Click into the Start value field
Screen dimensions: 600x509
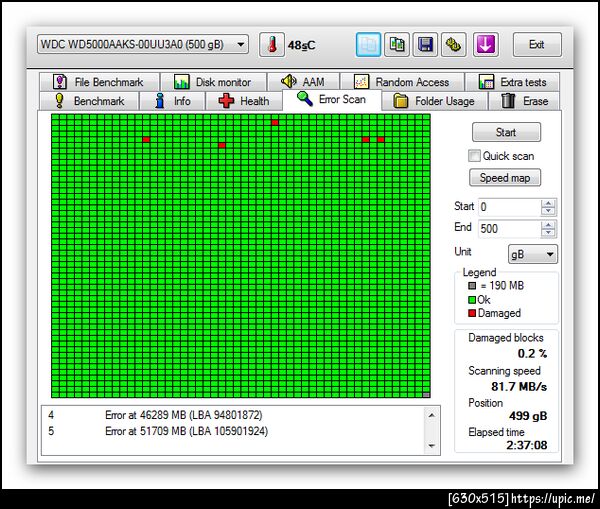pos(510,207)
